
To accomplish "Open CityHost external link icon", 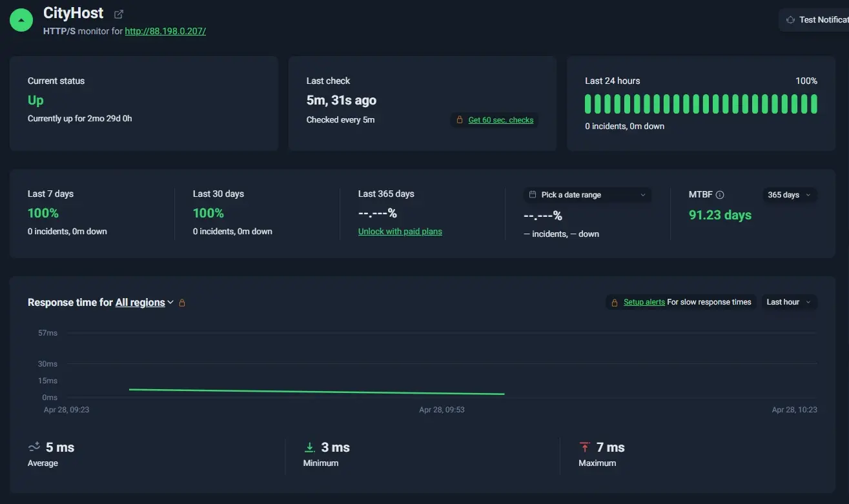I will coord(119,14).
